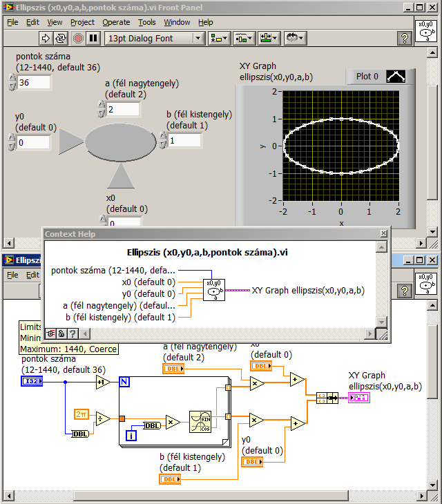
Task: Open the Distribute Objects dropdown
Action: coord(244,38)
